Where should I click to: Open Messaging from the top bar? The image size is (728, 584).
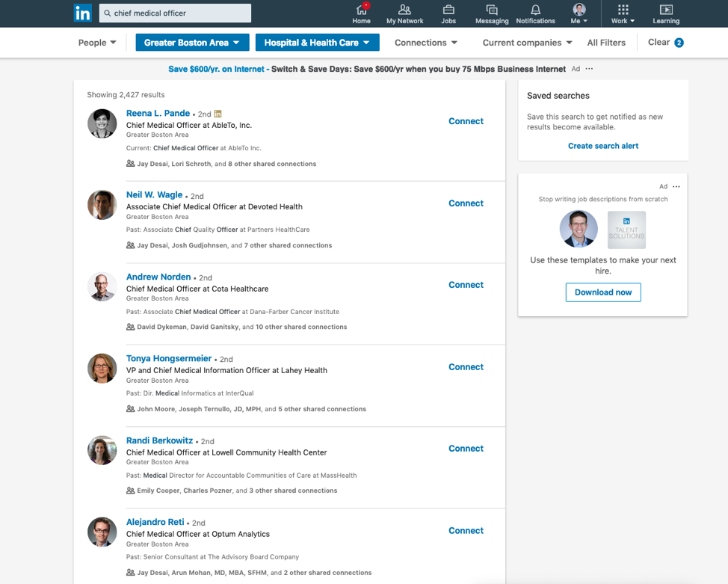(x=491, y=13)
